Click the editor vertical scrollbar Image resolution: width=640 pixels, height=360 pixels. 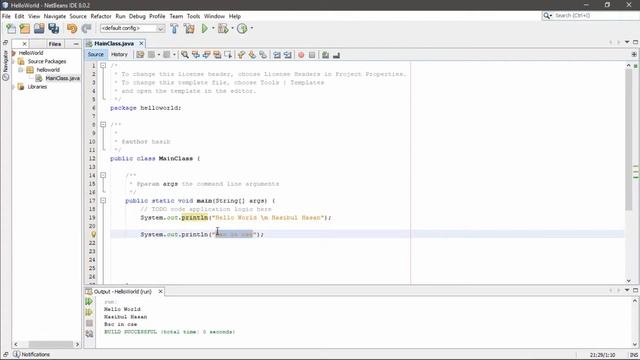click(x=629, y=139)
